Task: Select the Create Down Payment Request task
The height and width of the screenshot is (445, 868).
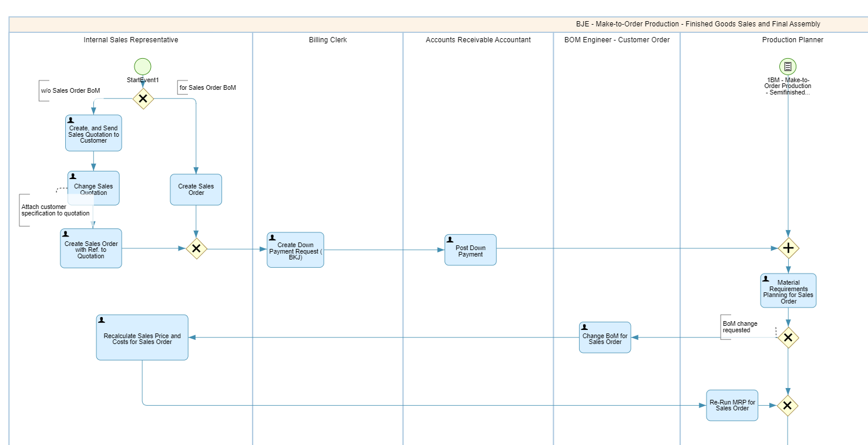Action: click(x=295, y=250)
